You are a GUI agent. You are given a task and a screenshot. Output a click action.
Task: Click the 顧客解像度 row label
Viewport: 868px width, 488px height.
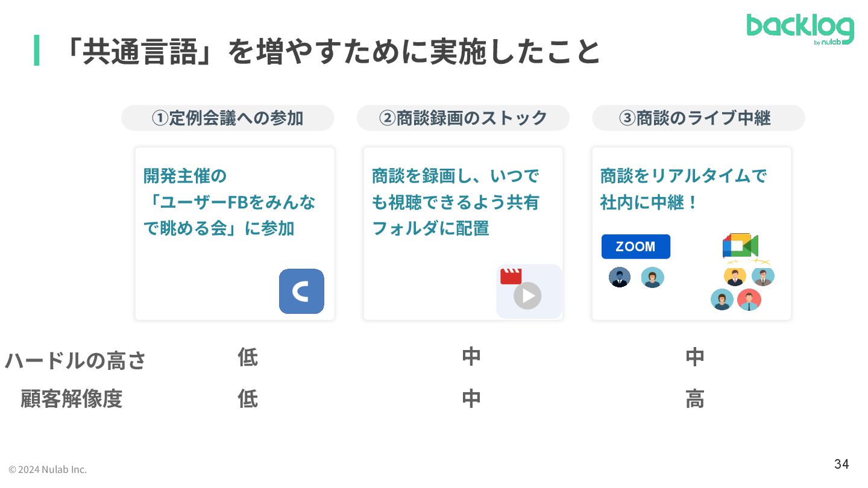click(71, 399)
